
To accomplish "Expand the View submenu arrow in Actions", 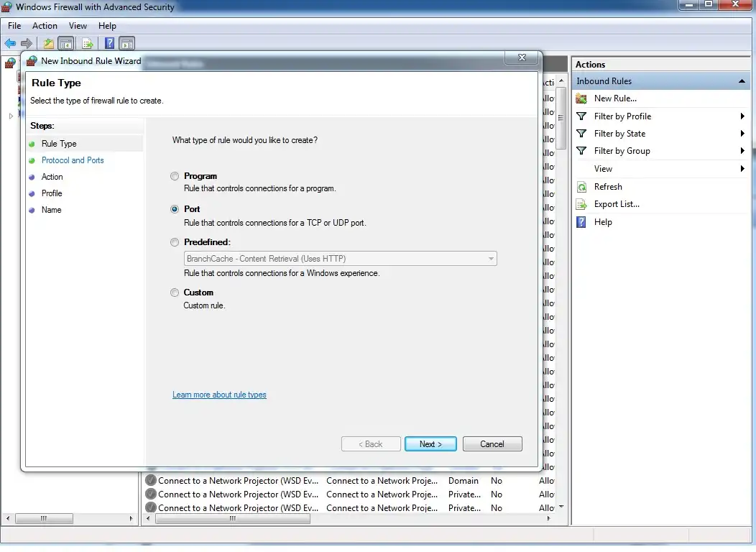I will point(742,169).
